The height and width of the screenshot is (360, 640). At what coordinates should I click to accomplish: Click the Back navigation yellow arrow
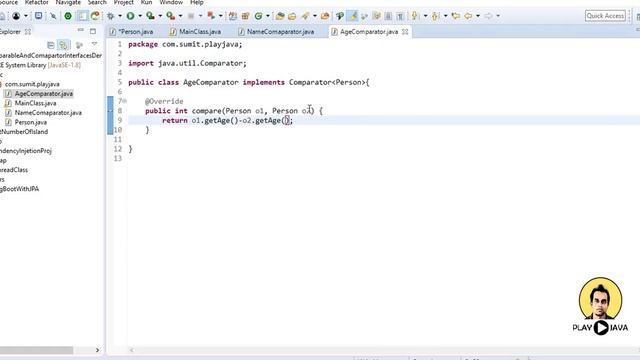[x=468, y=16]
